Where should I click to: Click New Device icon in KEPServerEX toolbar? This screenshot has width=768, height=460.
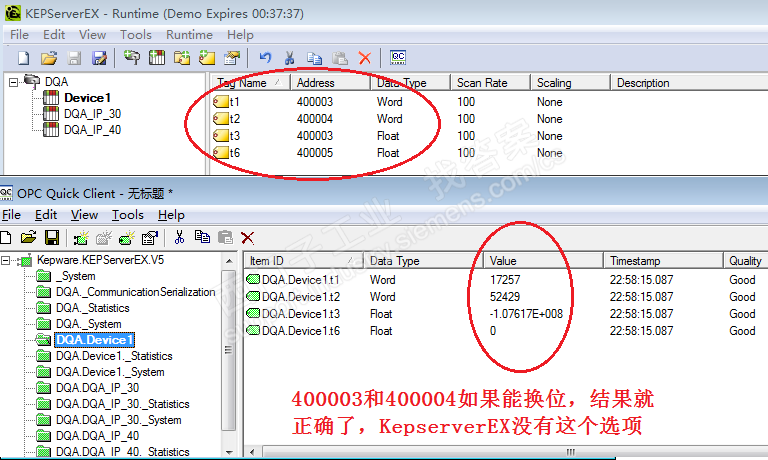tap(157, 58)
